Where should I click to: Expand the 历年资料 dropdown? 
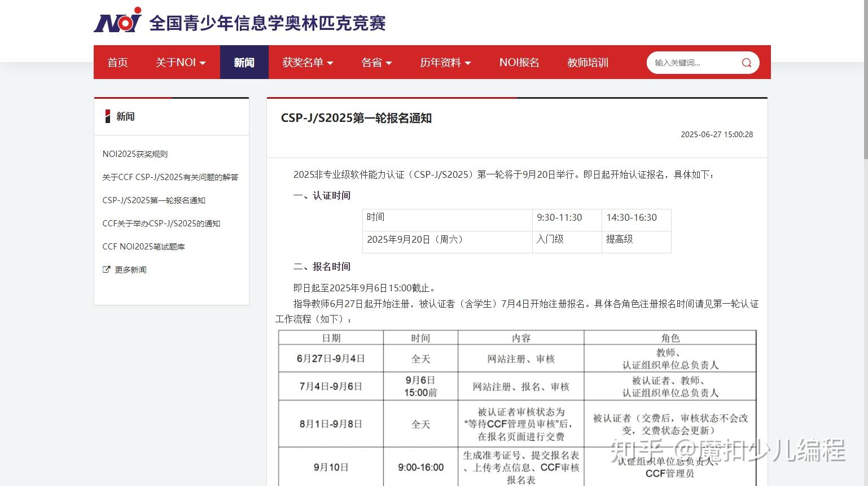pyautogui.click(x=445, y=63)
